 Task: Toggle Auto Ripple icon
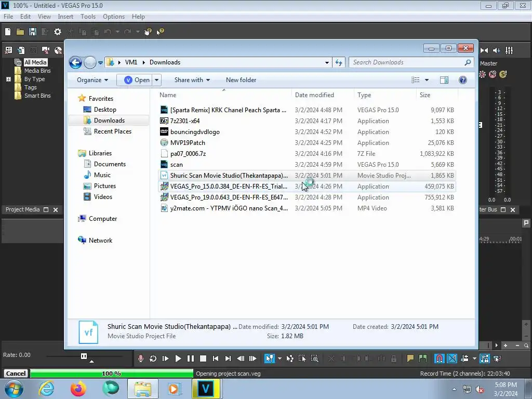coord(465,358)
